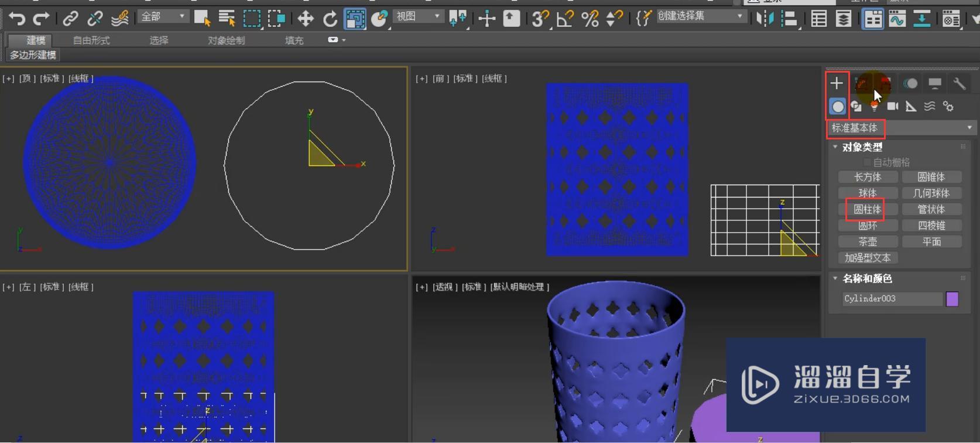Click the 长方体 box button
The height and width of the screenshot is (443, 980).
point(868,177)
